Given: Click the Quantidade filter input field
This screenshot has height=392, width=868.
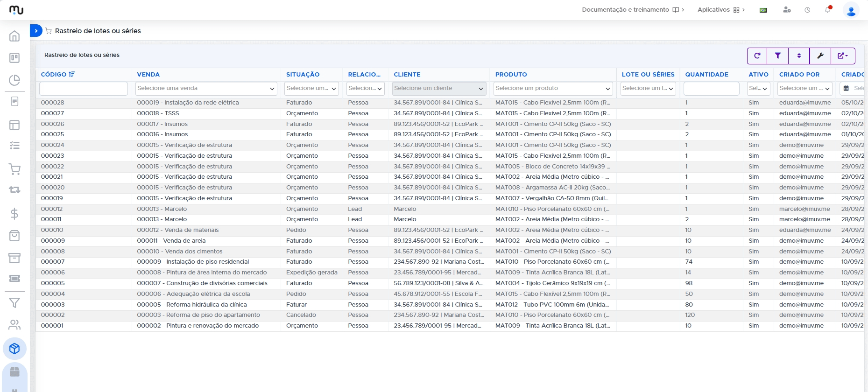Looking at the screenshot, I should pos(712,88).
